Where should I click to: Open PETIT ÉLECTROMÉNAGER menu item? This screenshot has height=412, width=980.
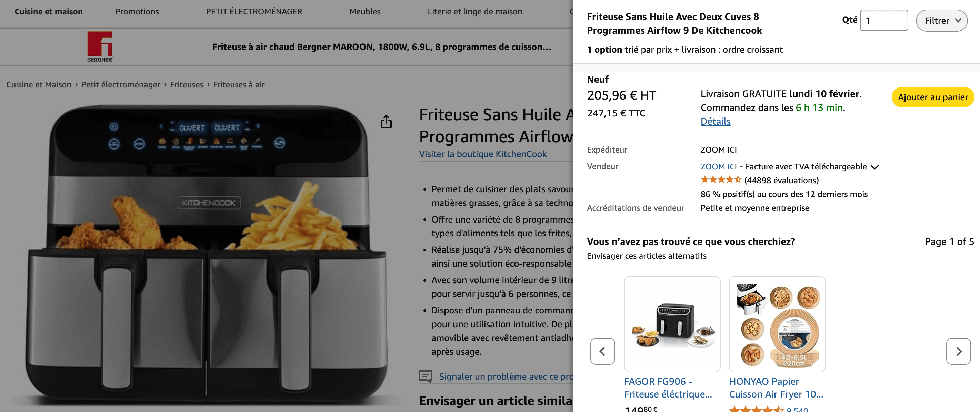[x=254, y=11]
